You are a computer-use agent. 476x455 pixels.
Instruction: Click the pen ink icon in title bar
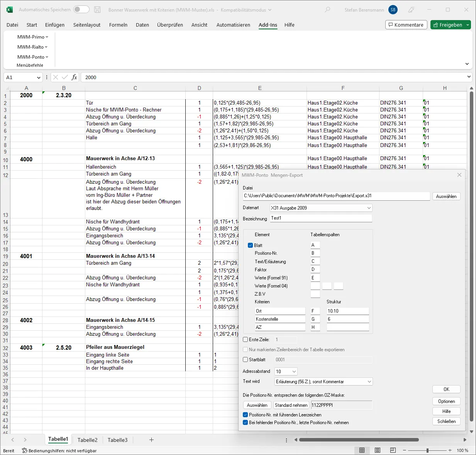(x=412, y=10)
